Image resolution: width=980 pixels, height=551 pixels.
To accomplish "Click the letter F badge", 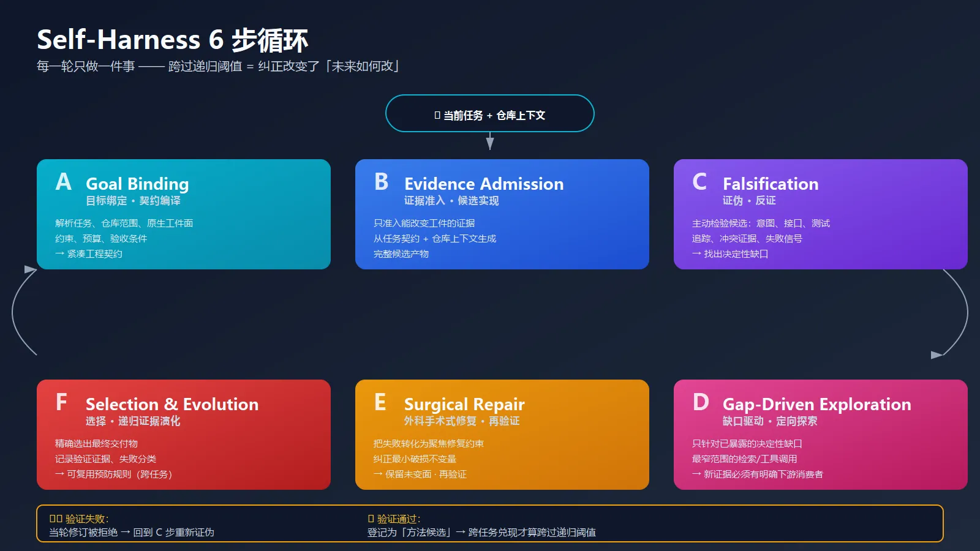I will (61, 402).
